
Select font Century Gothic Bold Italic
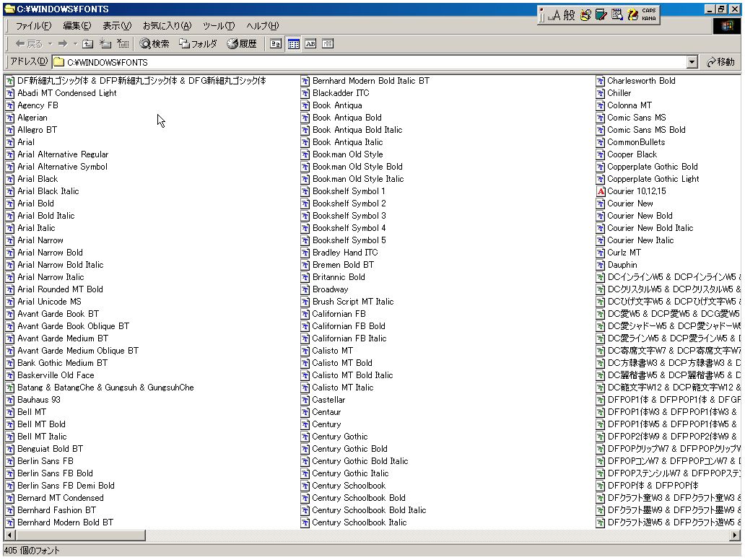click(x=360, y=461)
